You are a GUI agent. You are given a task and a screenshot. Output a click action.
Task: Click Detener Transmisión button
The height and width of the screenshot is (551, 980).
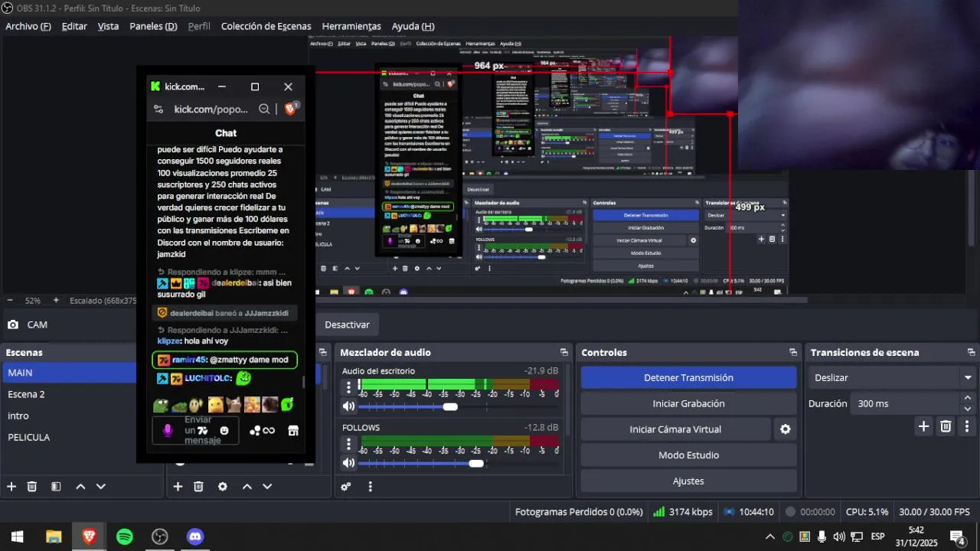pyautogui.click(x=688, y=377)
